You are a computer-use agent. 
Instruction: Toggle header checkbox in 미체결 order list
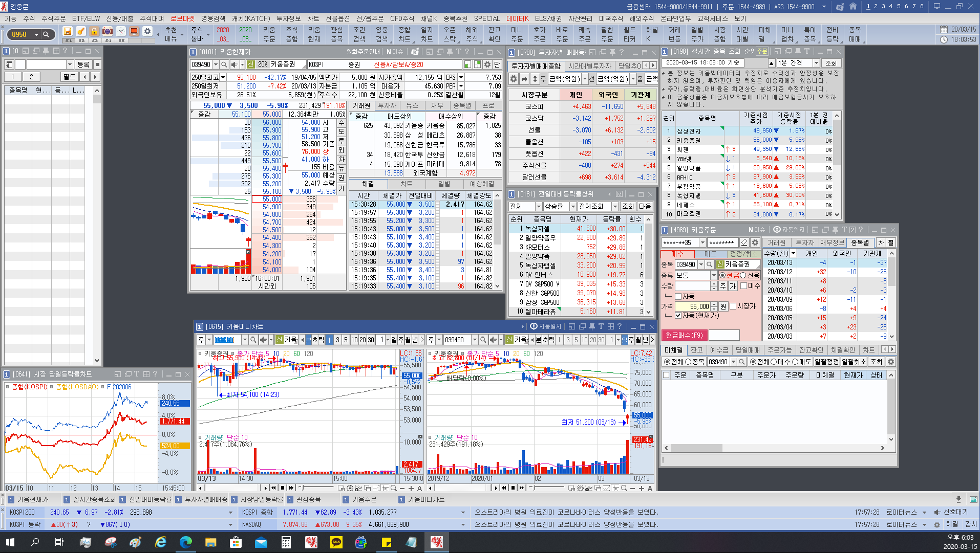click(666, 375)
